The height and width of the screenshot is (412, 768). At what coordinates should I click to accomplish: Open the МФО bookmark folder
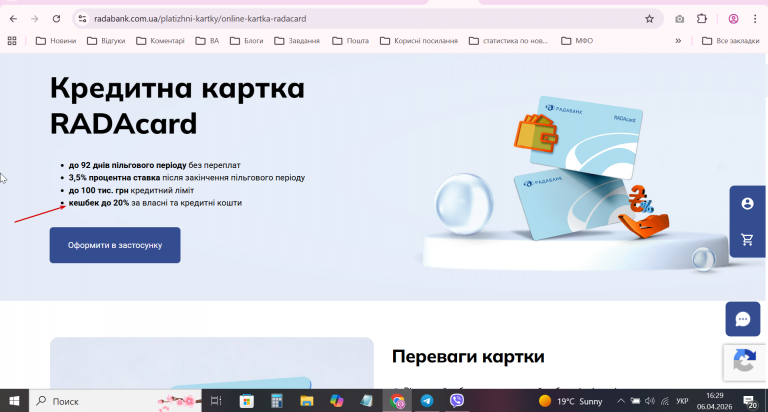577,41
